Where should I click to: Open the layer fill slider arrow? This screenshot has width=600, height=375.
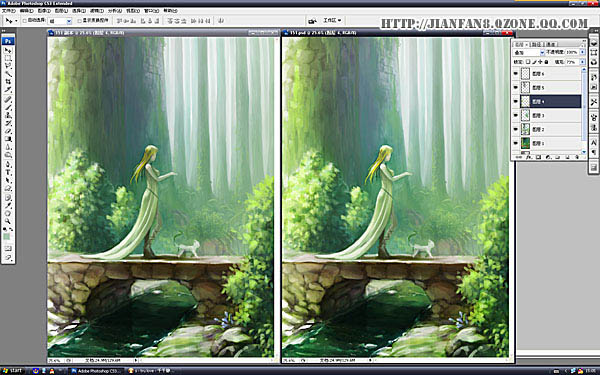[x=583, y=62]
